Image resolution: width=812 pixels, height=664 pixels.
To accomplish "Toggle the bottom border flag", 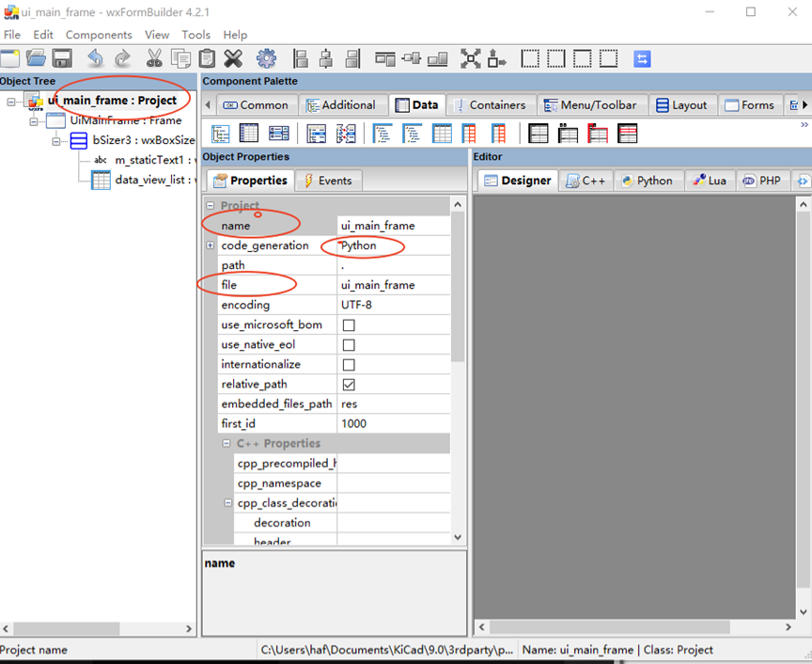I will tap(608, 58).
